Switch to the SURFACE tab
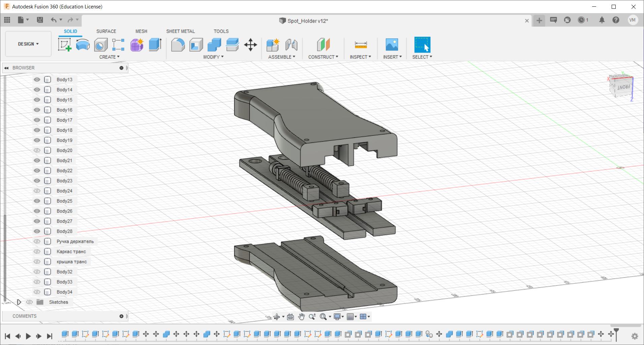 tap(106, 31)
